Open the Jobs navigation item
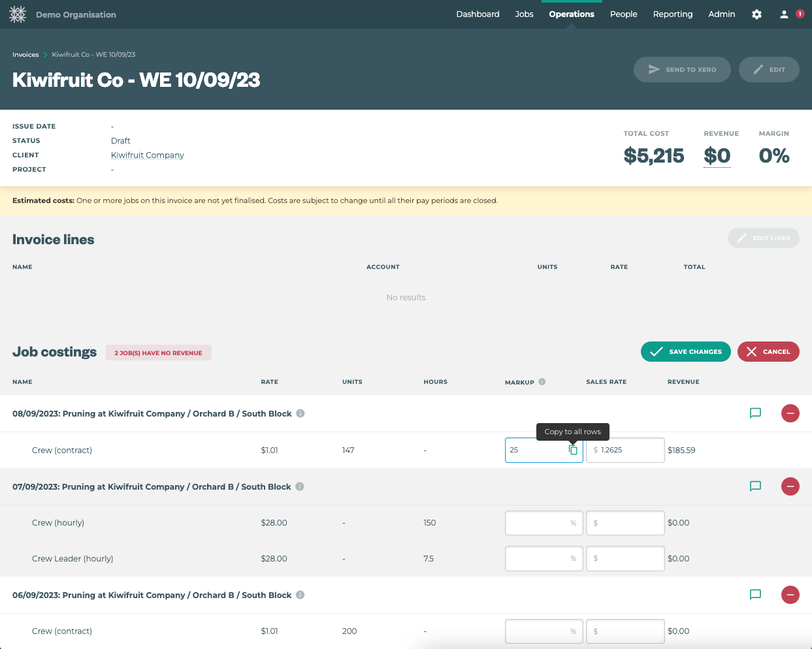The height and width of the screenshot is (649, 812). (524, 14)
